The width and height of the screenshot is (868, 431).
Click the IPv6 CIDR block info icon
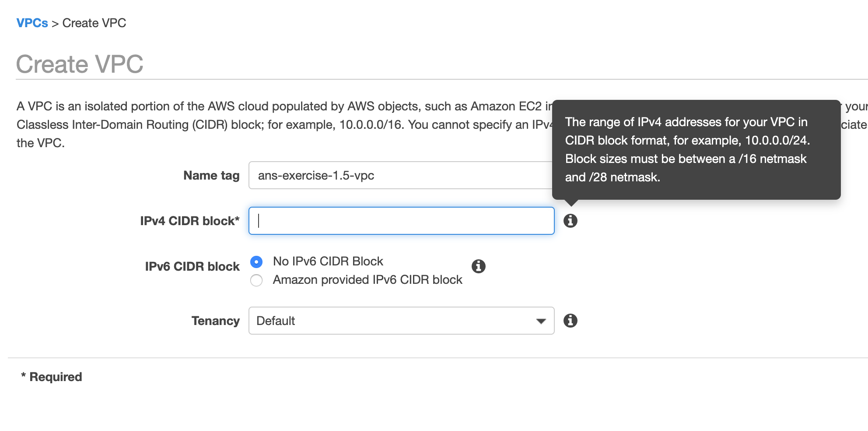[478, 266]
